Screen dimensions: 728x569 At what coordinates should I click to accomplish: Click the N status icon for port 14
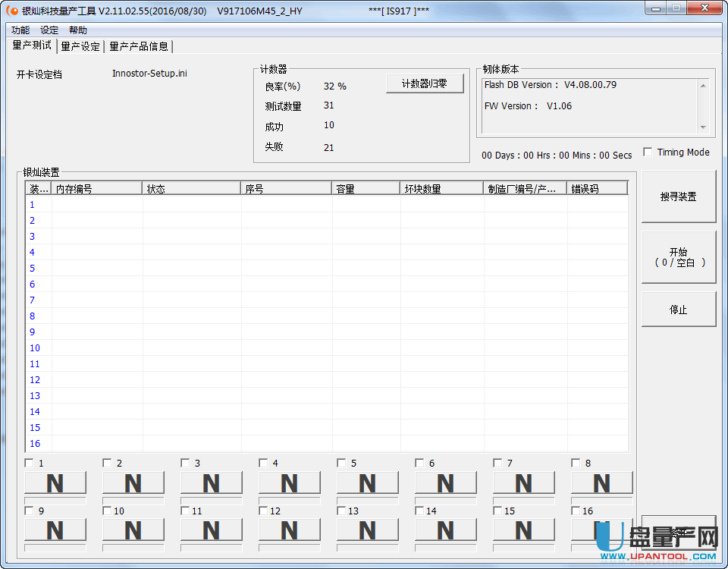coord(445,530)
